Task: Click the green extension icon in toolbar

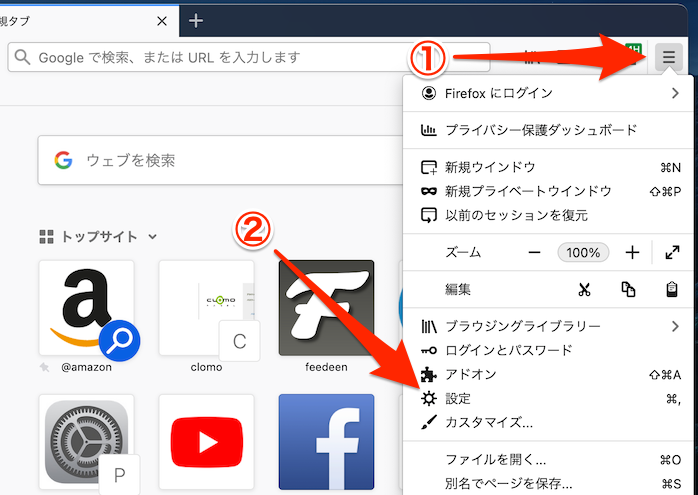Action: 633,50
